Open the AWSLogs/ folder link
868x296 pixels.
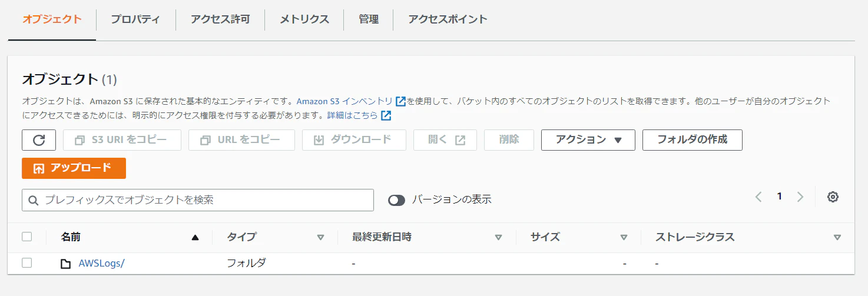pyautogui.click(x=101, y=264)
